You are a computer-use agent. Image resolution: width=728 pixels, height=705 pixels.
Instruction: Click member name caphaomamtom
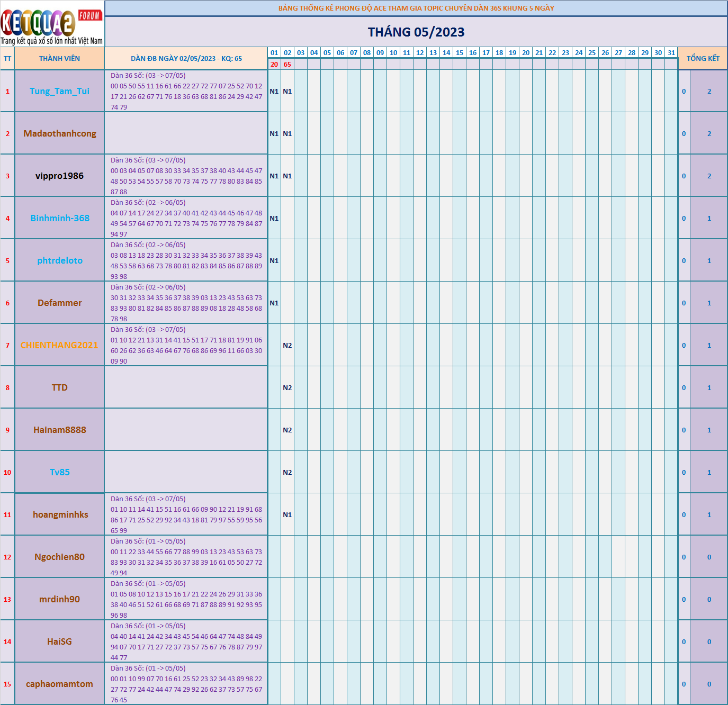click(59, 684)
